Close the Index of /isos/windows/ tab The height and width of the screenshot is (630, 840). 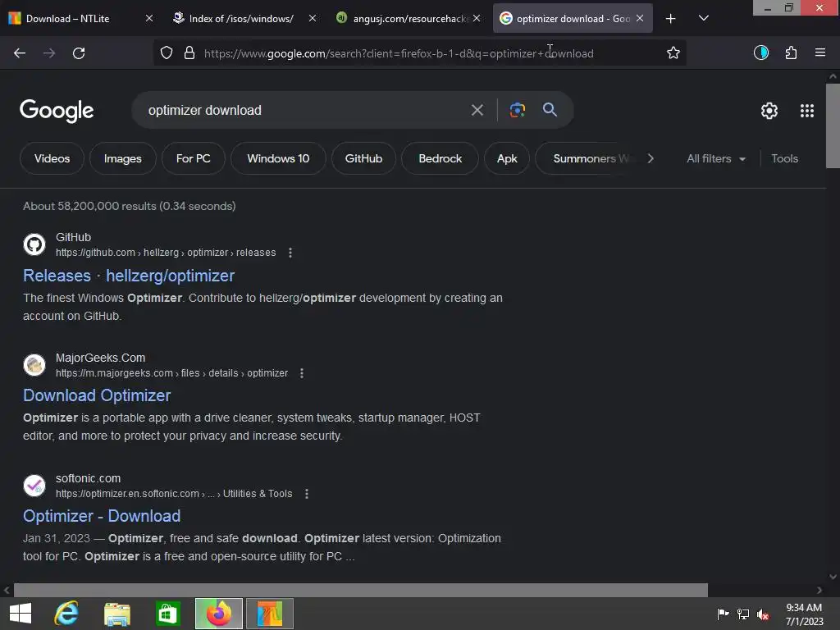(313, 18)
